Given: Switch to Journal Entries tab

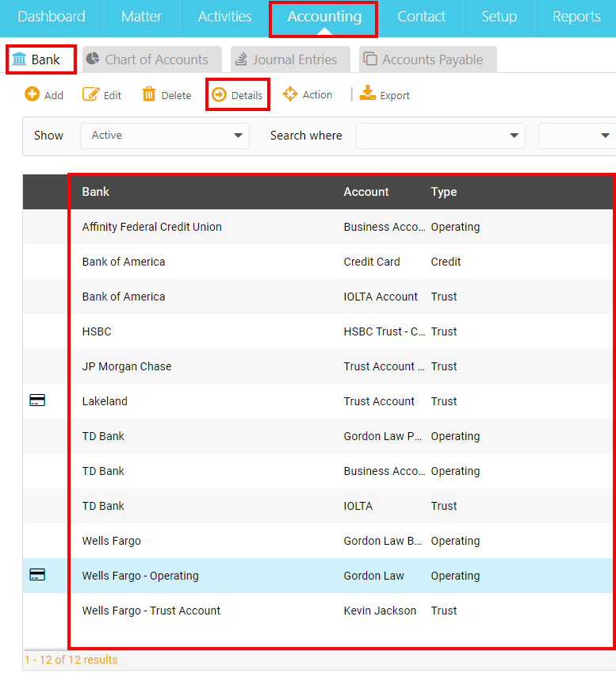Looking at the screenshot, I should point(291,59).
